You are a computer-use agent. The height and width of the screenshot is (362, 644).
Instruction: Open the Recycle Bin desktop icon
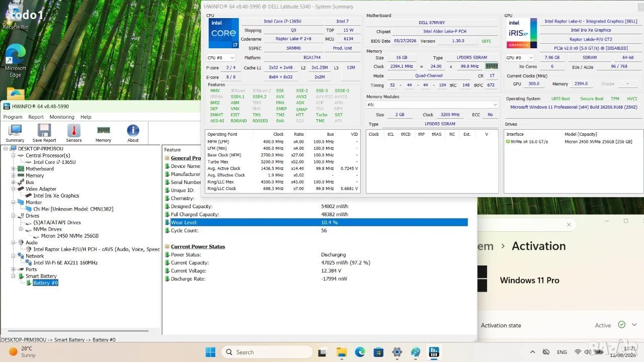[x=15, y=17]
